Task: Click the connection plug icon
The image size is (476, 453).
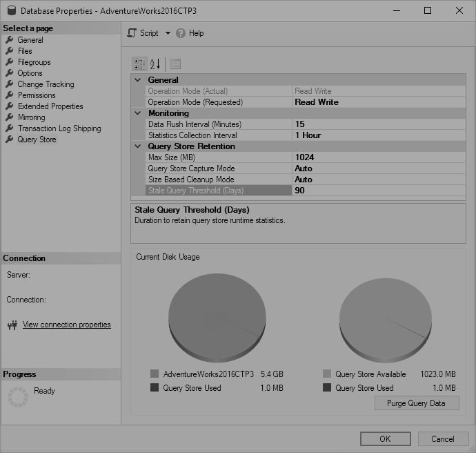Action: pos(12,325)
